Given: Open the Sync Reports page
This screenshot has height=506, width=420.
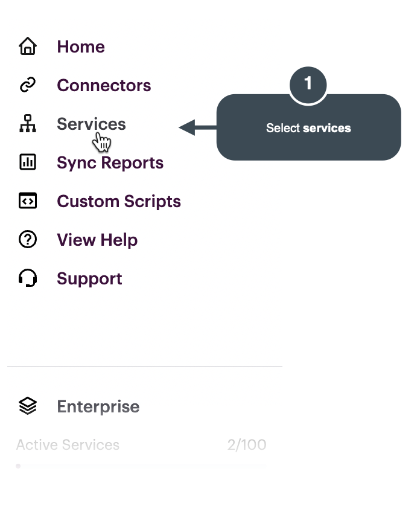Looking at the screenshot, I should (x=110, y=162).
